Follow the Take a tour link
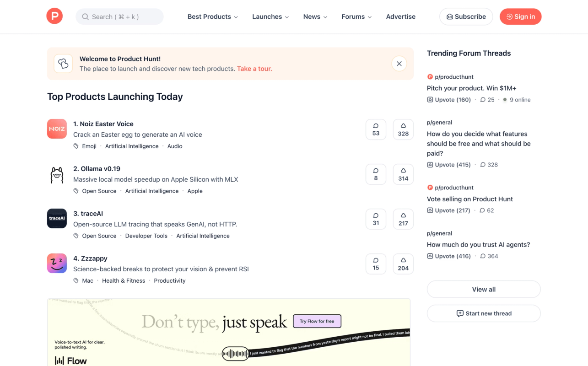588x366 pixels. click(x=254, y=69)
